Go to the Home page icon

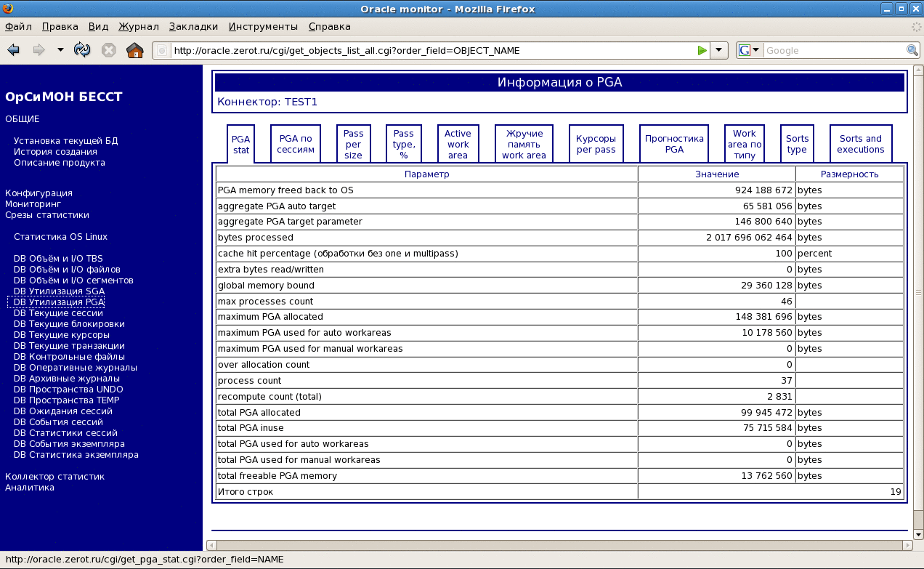tap(134, 50)
